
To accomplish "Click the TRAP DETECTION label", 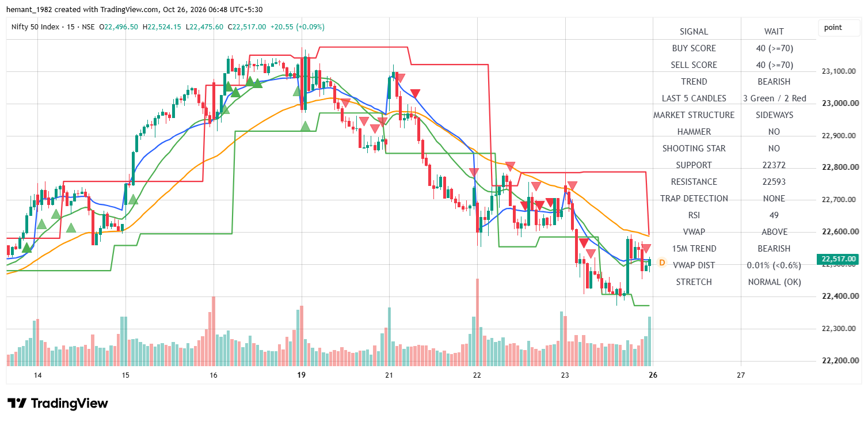I will click(694, 199).
